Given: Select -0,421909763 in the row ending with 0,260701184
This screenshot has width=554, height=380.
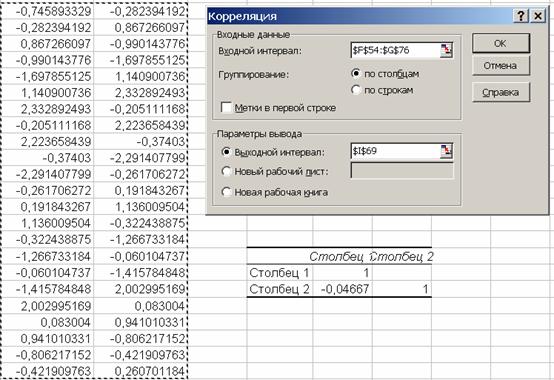Looking at the screenshot, I should [x=48, y=371].
